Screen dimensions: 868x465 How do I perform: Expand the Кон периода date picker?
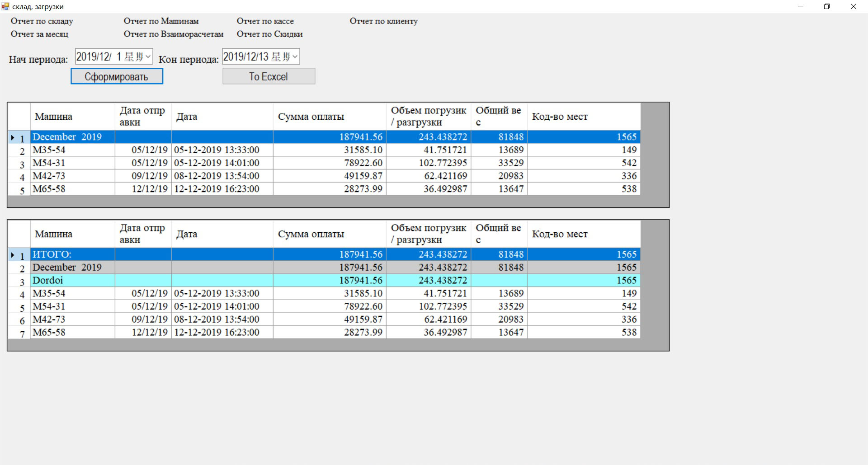click(x=295, y=56)
